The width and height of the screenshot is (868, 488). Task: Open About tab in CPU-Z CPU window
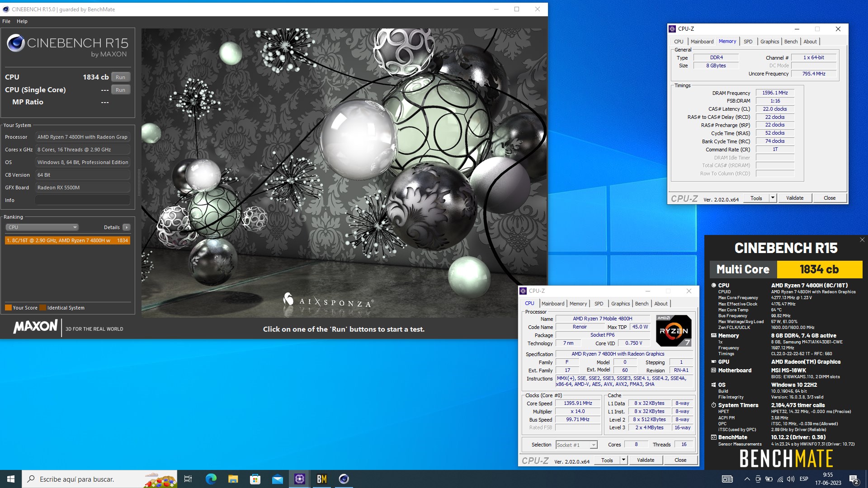pyautogui.click(x=661, y=304)
